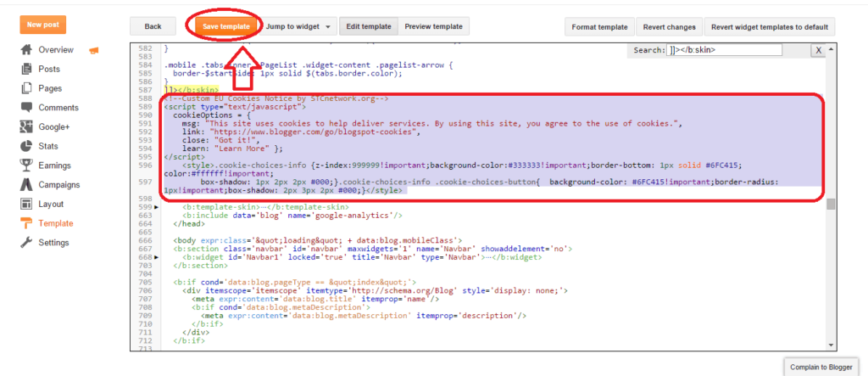Open the Comments section
This screenshot has height=376, width=868.
point(58,108)
